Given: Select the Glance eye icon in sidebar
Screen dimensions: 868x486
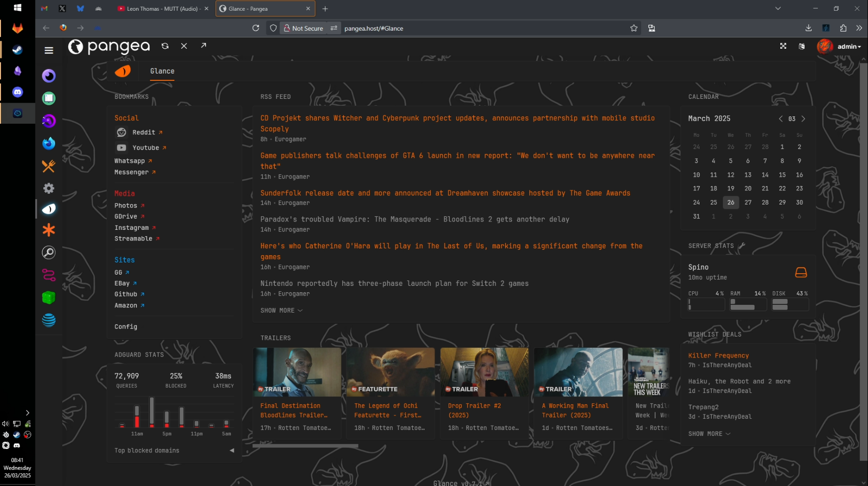Looking at the screenshot, I should pyautogui.click(x=49, y=209).
